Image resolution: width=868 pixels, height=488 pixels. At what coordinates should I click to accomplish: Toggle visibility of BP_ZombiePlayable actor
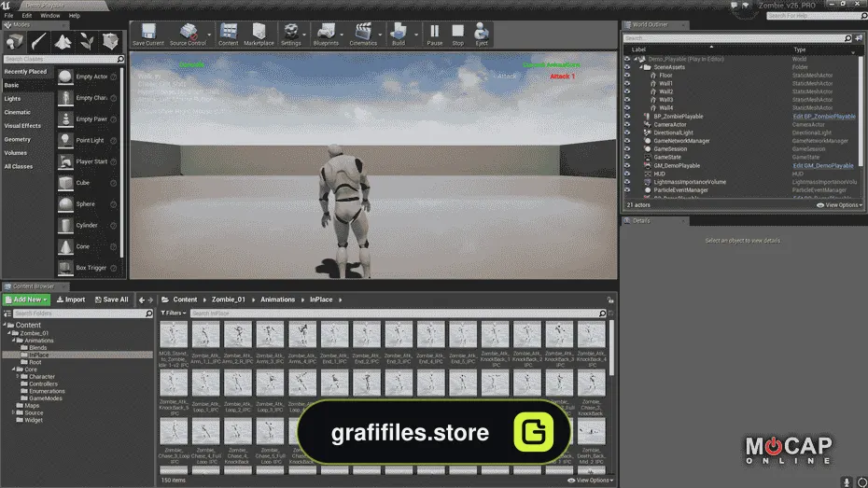pyautogui.click(x=627, y=117)
